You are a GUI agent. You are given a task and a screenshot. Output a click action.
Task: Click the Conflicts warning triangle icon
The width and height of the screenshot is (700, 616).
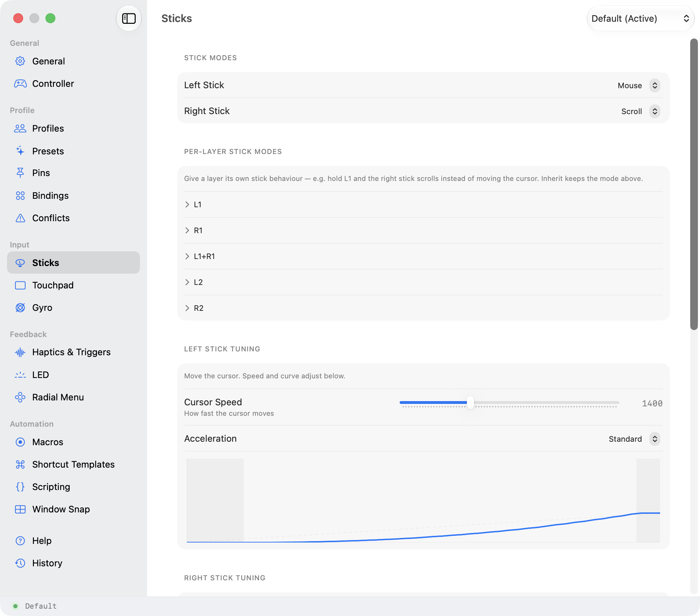click(20, 218)
